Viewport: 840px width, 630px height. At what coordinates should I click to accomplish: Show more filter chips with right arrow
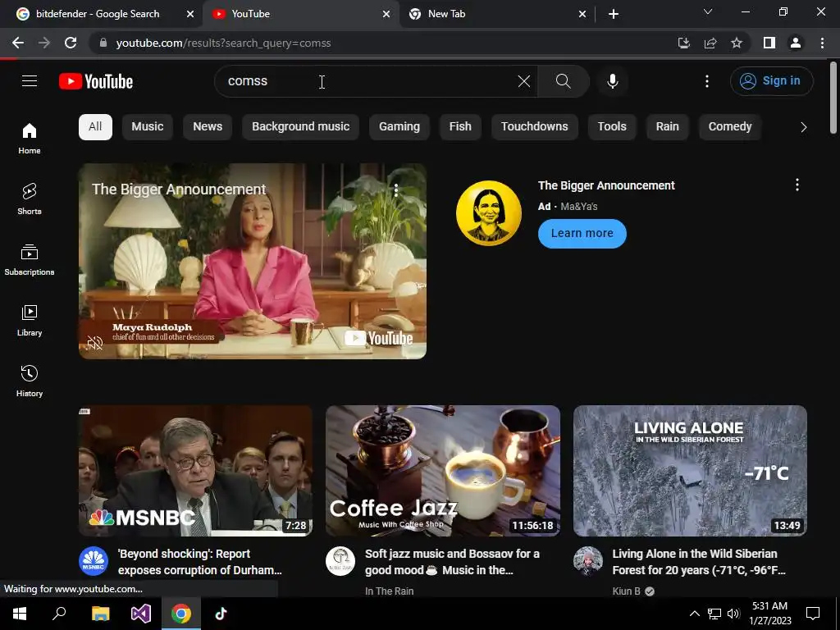803,127
